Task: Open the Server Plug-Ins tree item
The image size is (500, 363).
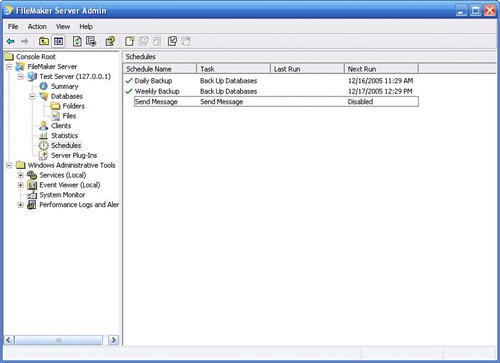Action: click(x=74, y=155)
